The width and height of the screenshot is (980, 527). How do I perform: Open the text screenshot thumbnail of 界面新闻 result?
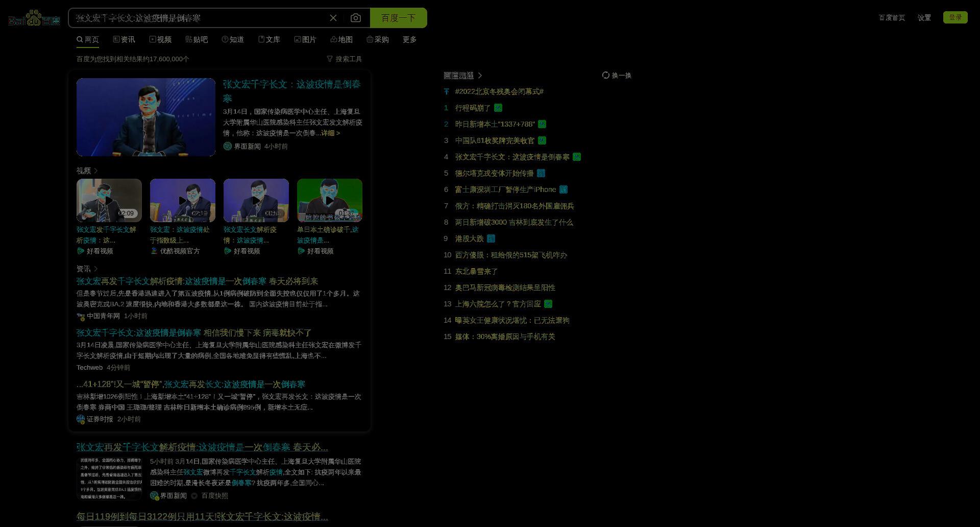(109, 478)
